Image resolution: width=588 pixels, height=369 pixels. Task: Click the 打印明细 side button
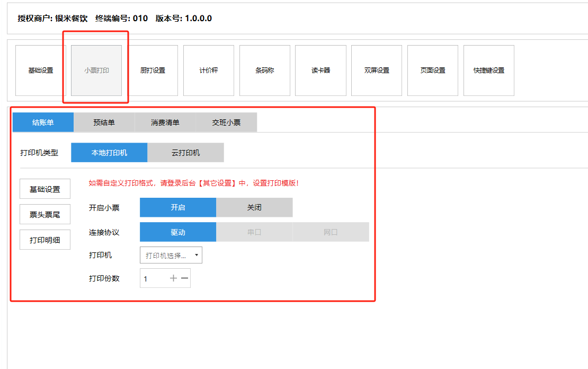tap(45, 240)
